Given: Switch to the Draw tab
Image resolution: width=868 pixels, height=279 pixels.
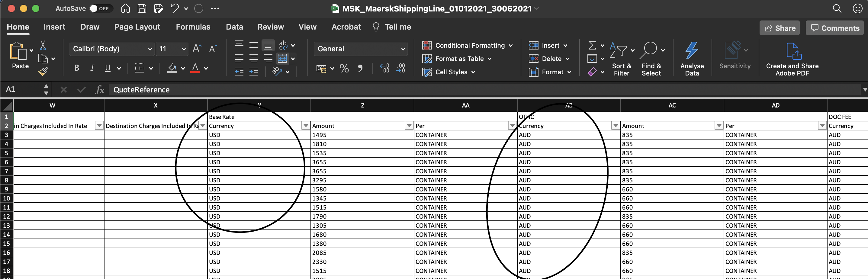Looking at the screenshot, I should [x=90, y=27].
